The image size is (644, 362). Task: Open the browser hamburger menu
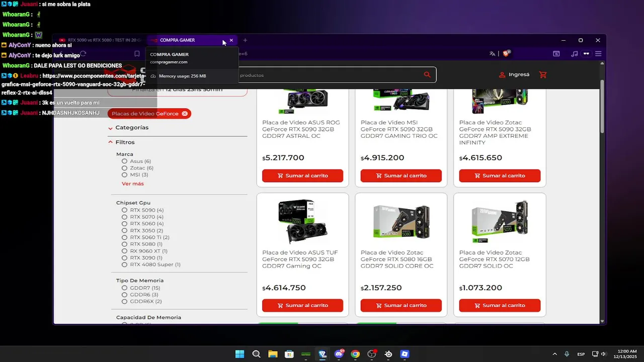click(x=598, y=53)
